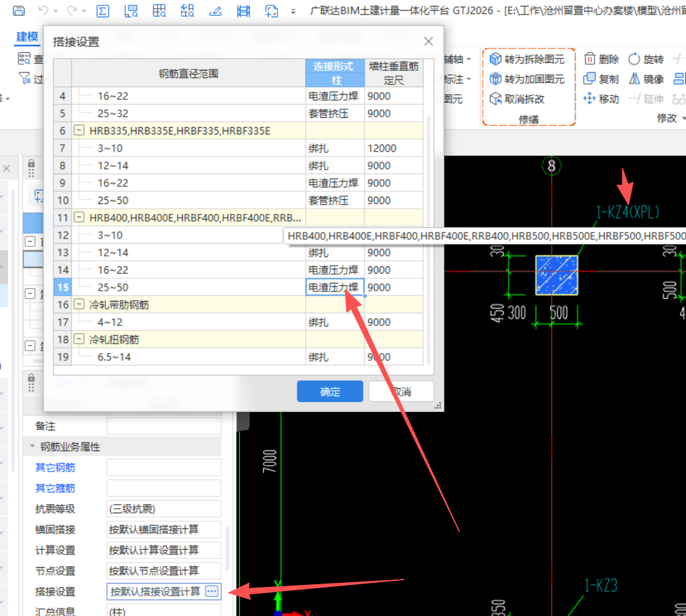Viewport: 686px width, 616px height.
Task: Collapse the HRB335 rebar group in row 6
Action: click(79, 130)
